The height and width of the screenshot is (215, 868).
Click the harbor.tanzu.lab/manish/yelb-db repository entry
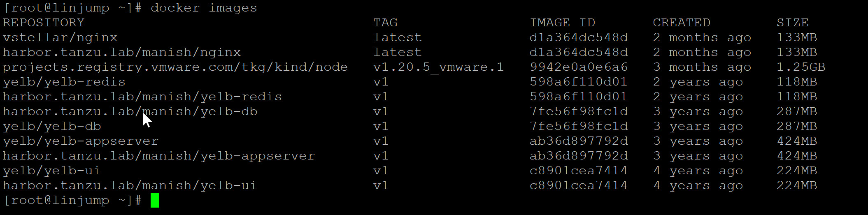[x=130, y=111]
